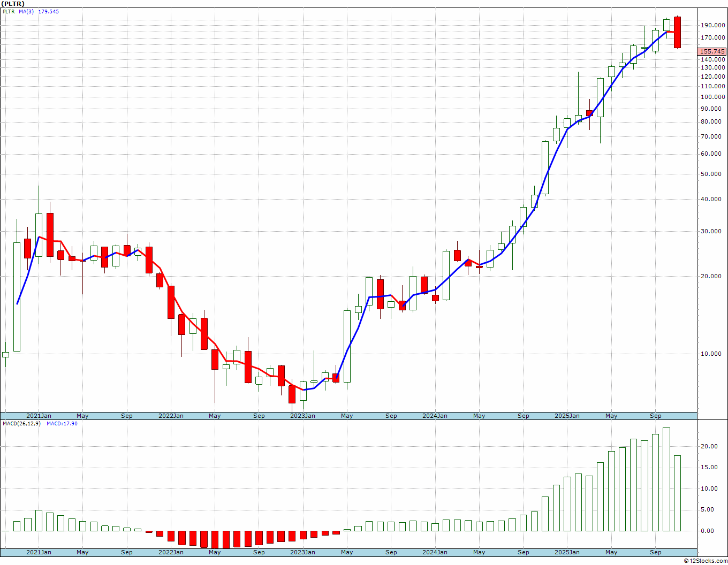728x565 pixels.
Task: Click the MACD(26,12,9) indicator label
Action: pyautogui.click(x=21, y=424)
